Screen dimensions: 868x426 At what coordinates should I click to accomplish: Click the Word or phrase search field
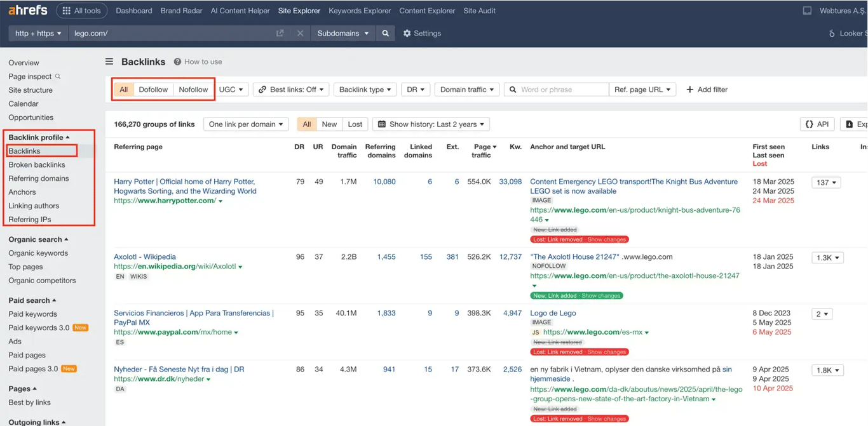click(559, 90)
